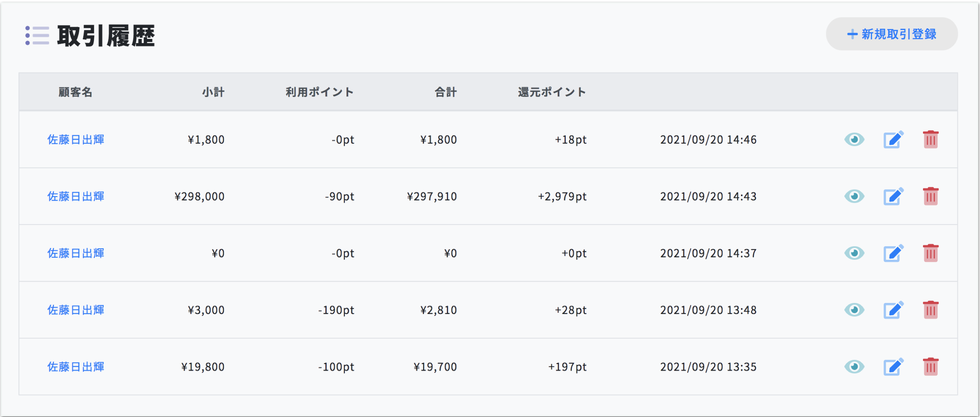Viewport: 980px width, 417px height.
Task: View details of the 14:46 transaction
Action: [x=854, y=140]
